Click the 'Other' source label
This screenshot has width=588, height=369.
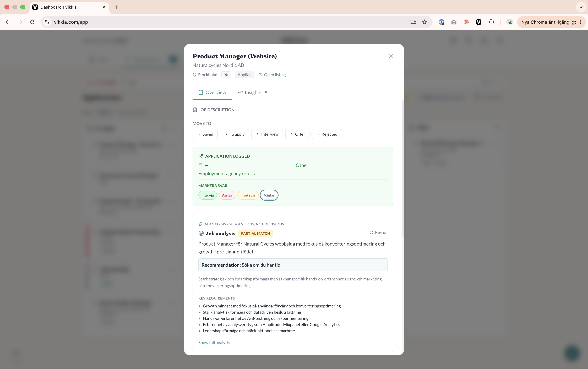click(302, 165)
